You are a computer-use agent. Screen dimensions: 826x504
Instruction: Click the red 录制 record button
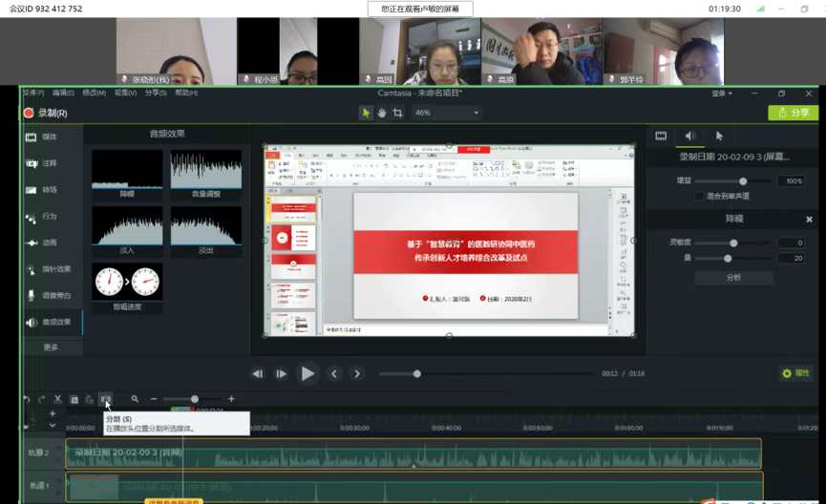coord(45,113)
